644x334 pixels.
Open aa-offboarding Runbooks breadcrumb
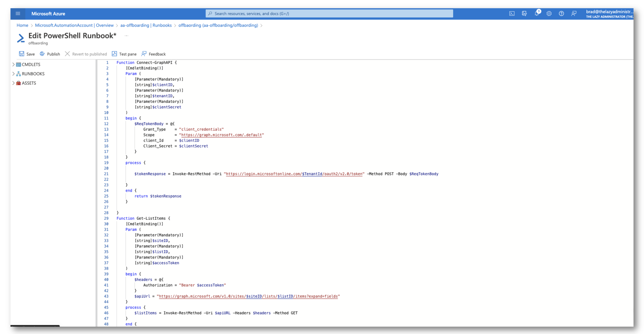[x=146, y=25]
